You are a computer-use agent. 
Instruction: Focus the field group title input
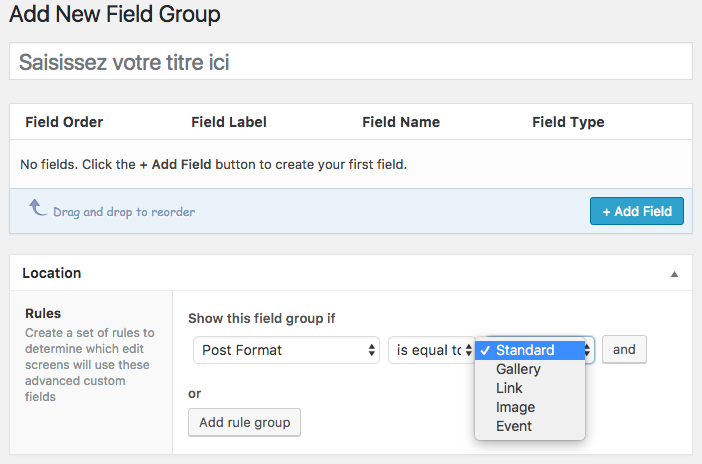coord(351,61)
